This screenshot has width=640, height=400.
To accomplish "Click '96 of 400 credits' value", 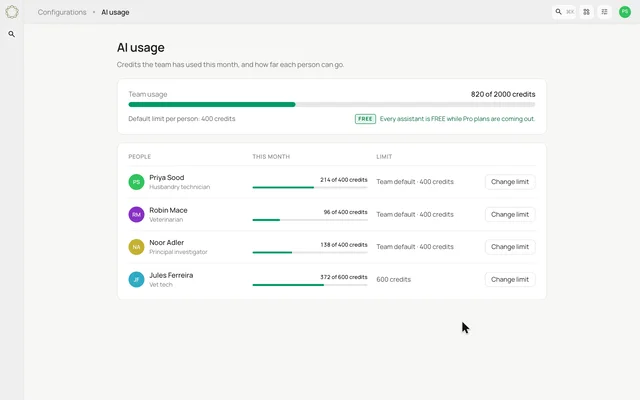I will (x=345, y=212).
